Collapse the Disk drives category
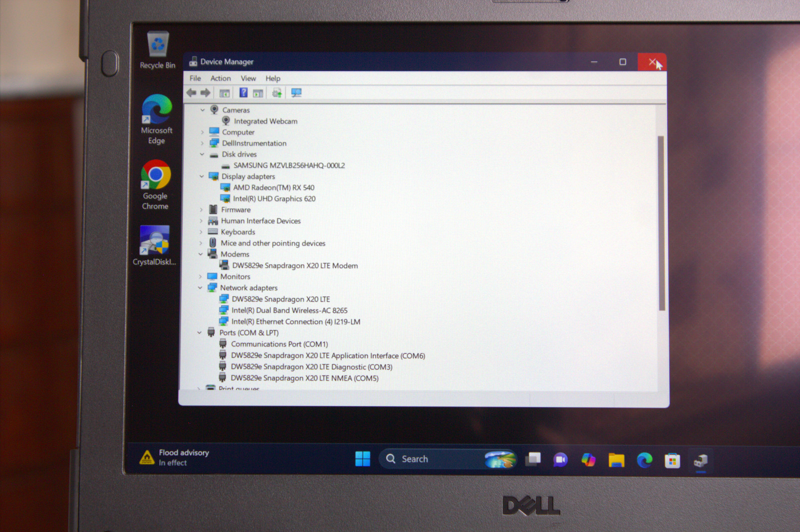This screenshot has height=532, width=800. tap(202, 154)
